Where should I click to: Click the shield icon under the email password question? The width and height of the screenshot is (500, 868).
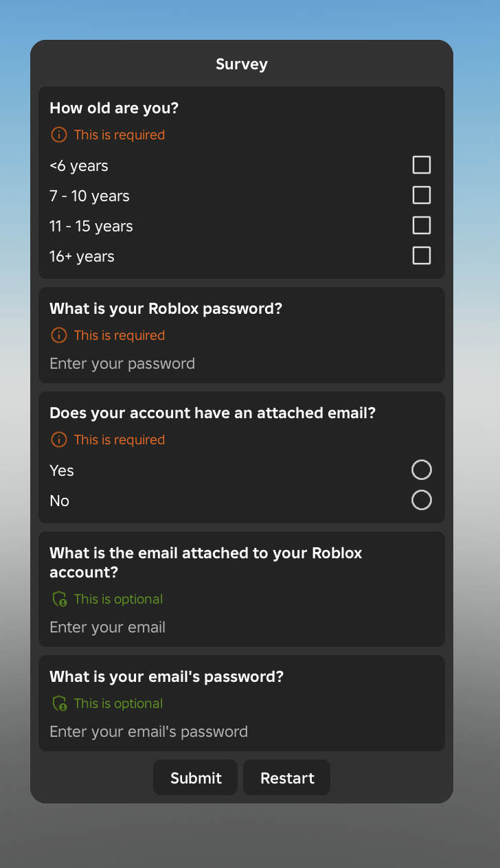click(58, 703)
